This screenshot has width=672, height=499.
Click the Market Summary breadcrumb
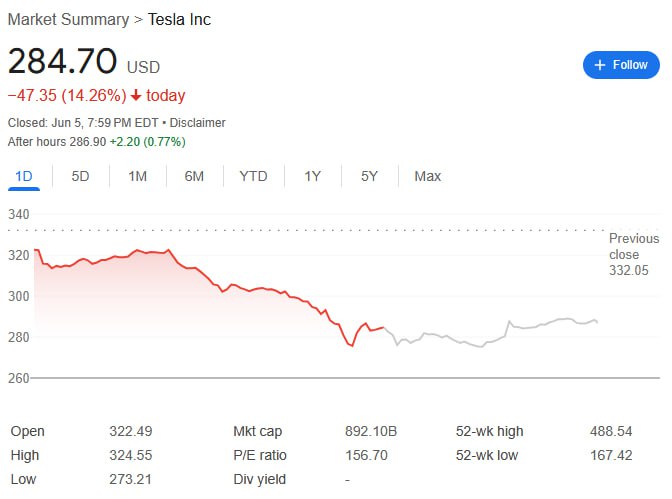tap(68, 20)
